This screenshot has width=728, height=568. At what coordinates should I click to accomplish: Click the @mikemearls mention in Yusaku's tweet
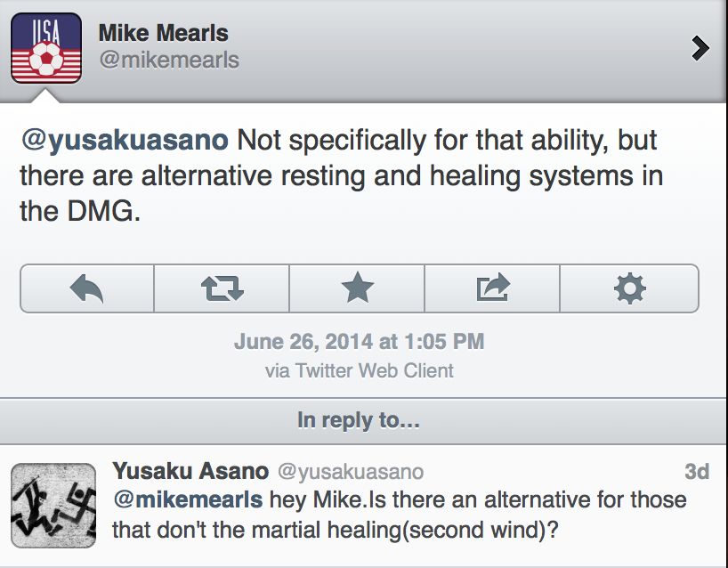click(187, 500)
